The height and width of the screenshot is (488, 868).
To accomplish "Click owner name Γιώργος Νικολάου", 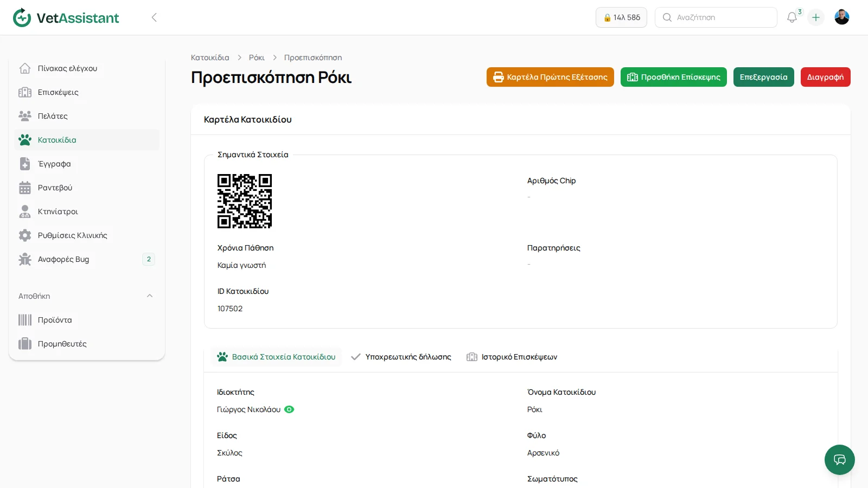I will click(x=249, y=409).
